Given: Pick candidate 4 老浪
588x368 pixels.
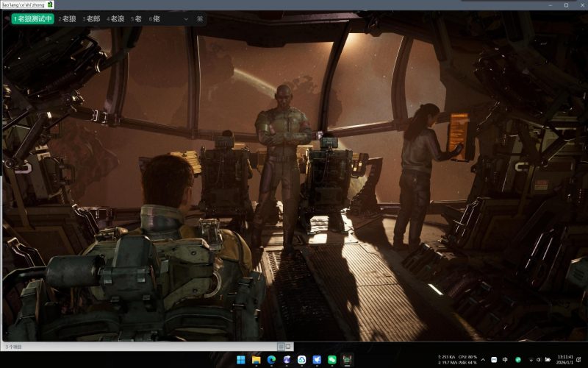Looking at the screenshot, I should (x=115, y=19).
